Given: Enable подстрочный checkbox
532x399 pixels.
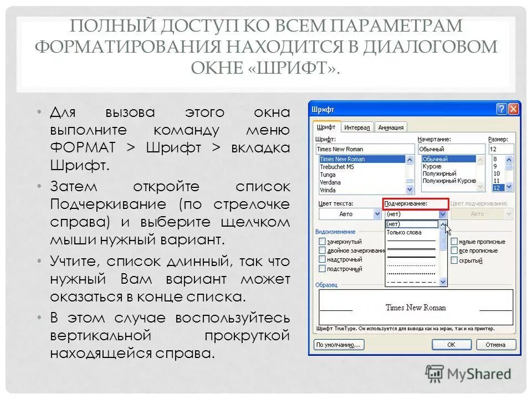Looking at the screenshot, I should pyautogui.click(x=323, y=269).
